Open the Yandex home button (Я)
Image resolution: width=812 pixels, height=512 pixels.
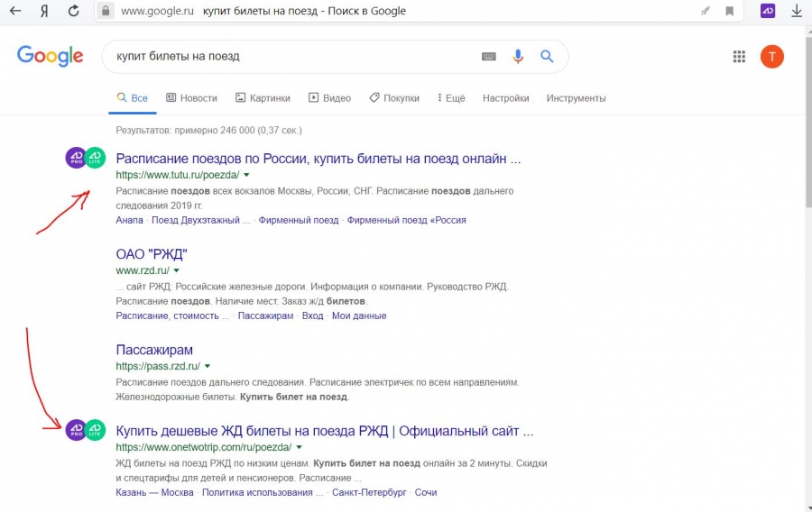coord(44,11)
